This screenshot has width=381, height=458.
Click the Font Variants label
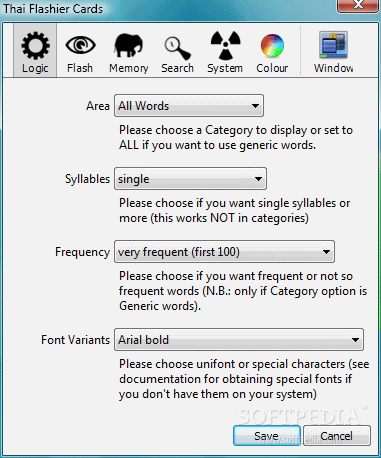pyautogui.click(x=75, y=340)
